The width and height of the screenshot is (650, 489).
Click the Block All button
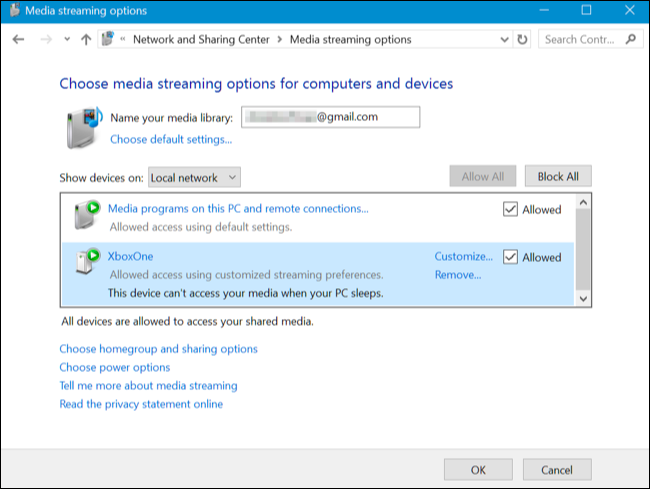pyautogui.click(x=558, y=177)
